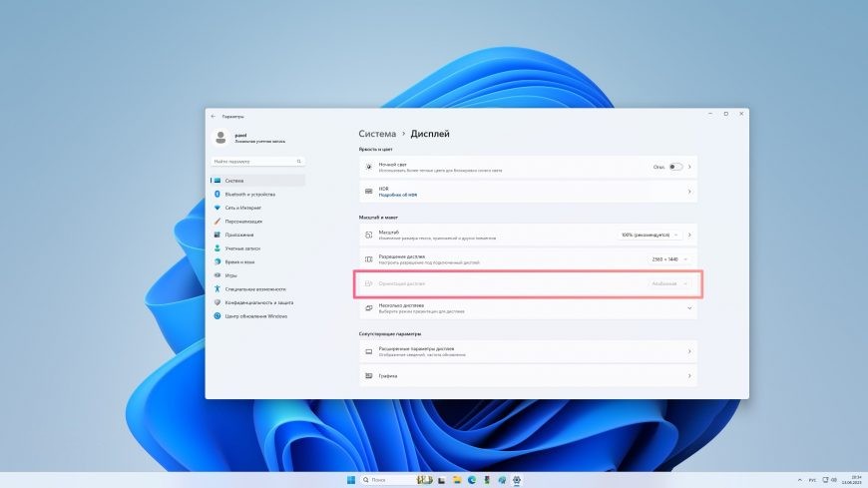Click the taskbar Поиск search box

pyautogui.click(x=387, y=480)
